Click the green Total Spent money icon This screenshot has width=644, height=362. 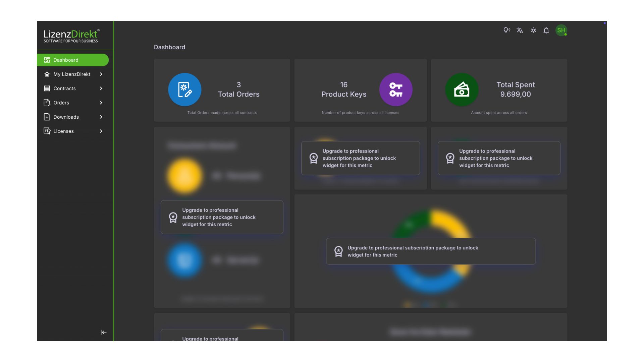462,89
